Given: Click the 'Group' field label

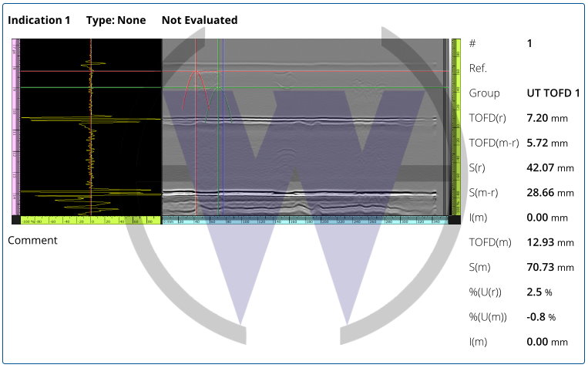Looking at the screenshot, I should click(484, 93).
